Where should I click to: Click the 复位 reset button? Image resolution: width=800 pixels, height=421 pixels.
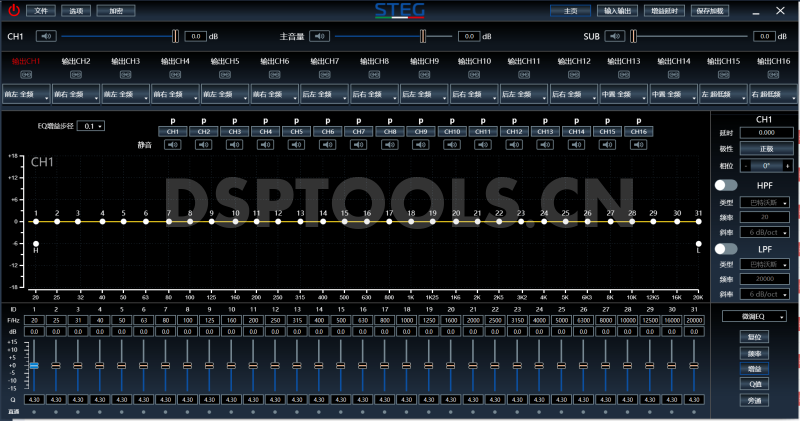754,338
